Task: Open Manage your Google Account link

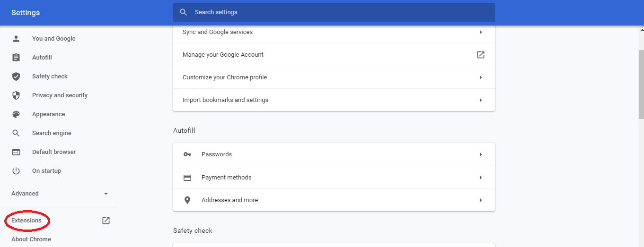Action: 334,55
